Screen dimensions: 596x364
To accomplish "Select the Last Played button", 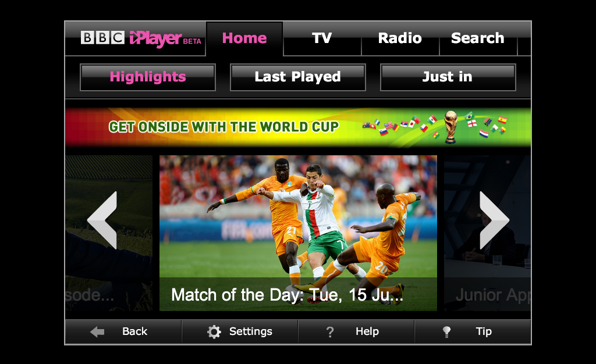I will click(297, 77).
